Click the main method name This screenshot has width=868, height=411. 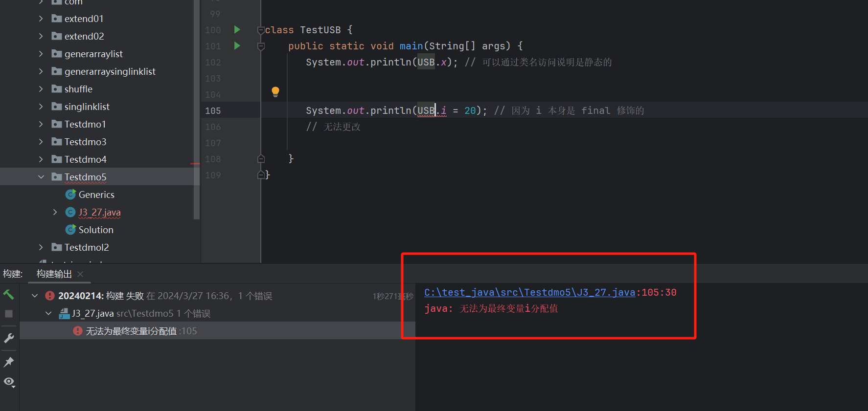411,46
